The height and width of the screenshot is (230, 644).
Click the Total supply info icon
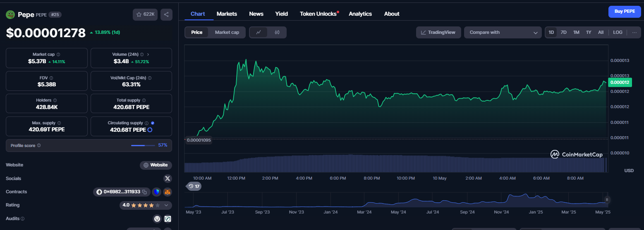pos(143,100)
